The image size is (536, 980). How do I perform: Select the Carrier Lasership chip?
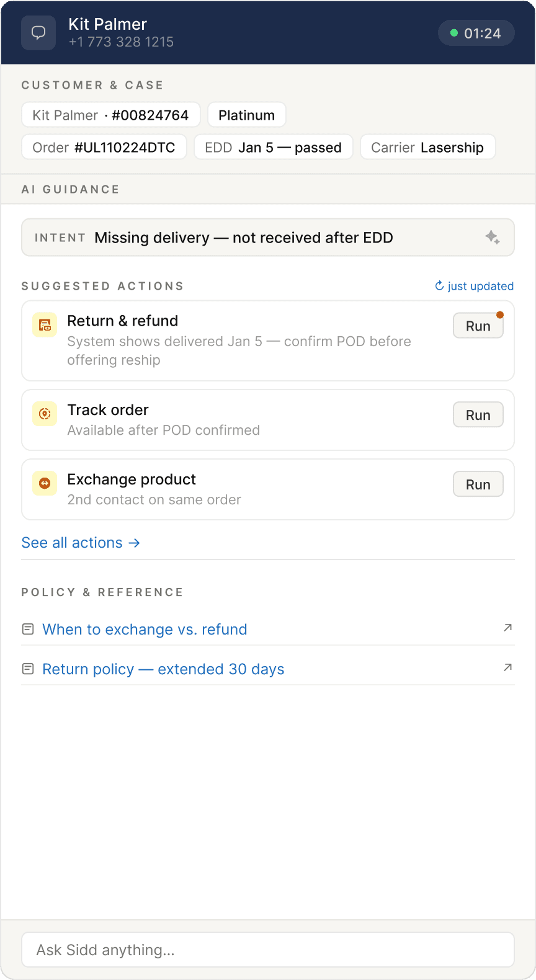pyautogui.click(x=427, y=148)
